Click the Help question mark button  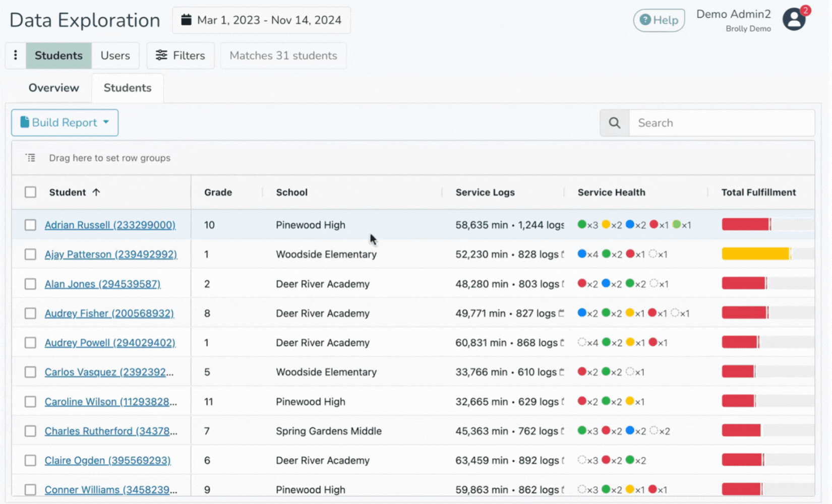click(x=659, y=20)
